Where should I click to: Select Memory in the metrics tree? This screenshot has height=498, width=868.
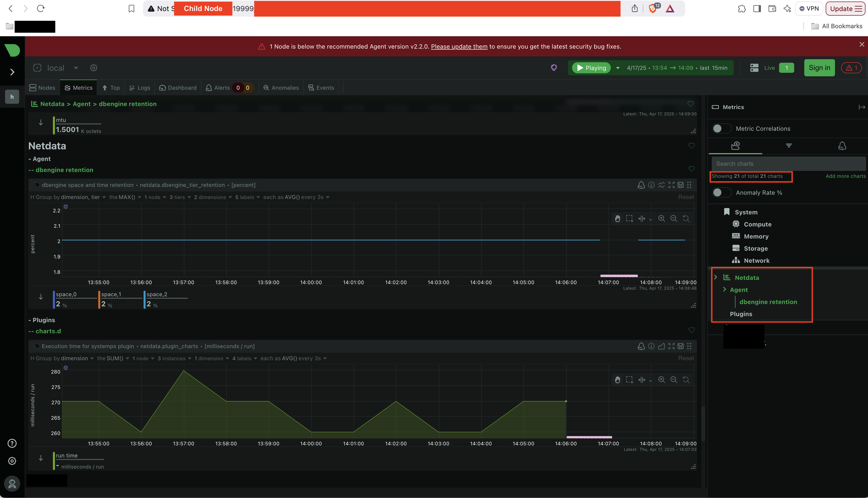(756, 236)
